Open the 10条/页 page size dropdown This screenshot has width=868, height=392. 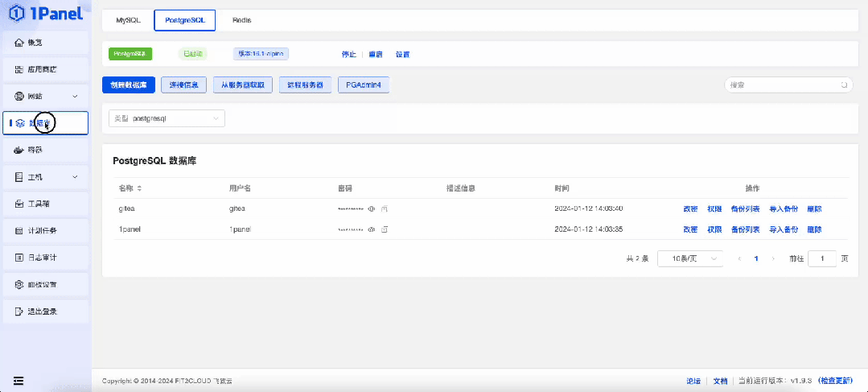point(690,258)
